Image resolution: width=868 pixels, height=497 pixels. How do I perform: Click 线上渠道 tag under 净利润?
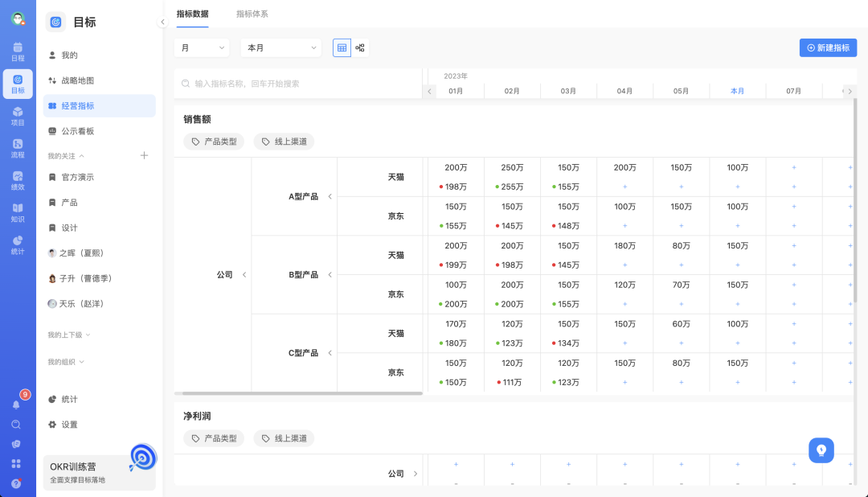(x=284, y=438)
